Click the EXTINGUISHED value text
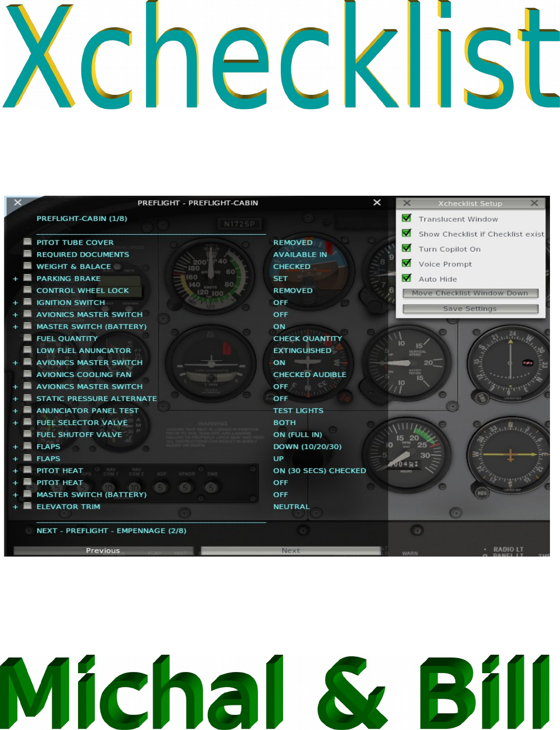 (303, 351)
